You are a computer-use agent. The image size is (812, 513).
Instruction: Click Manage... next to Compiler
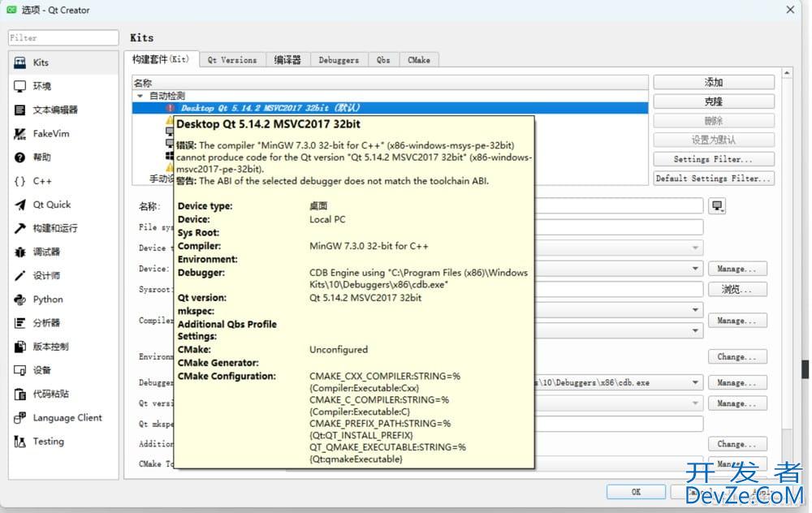(x=737, y=321)
